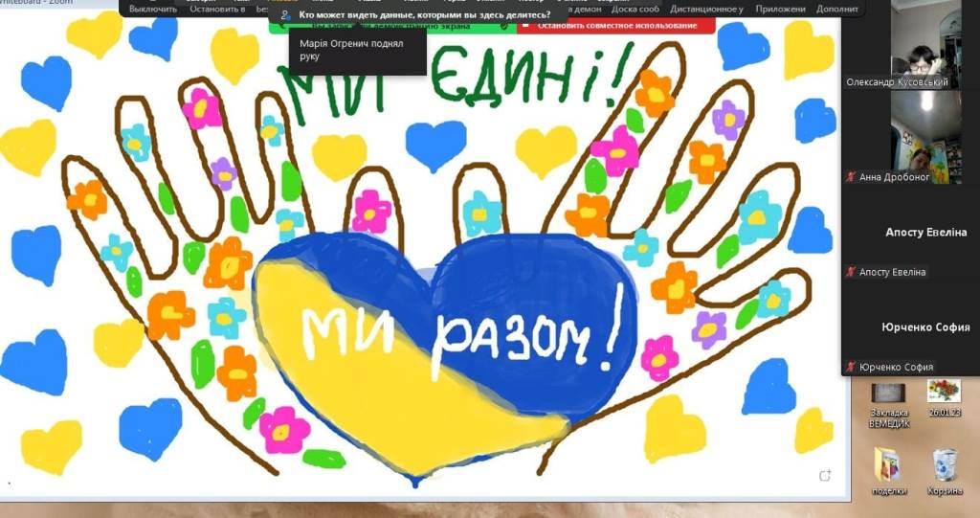Click muted microphone icon beside Анна Дробоног
980x518 pixels.
(851, 177)
